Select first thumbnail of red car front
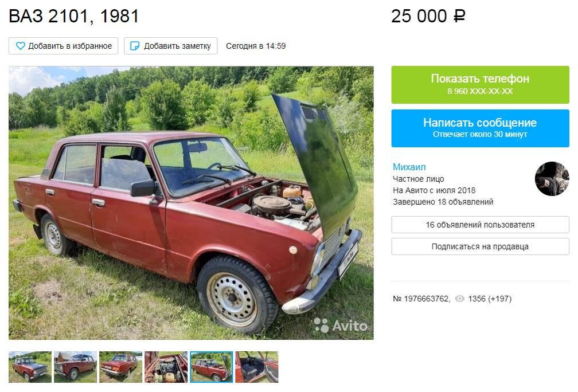 [x=30, y=367]
